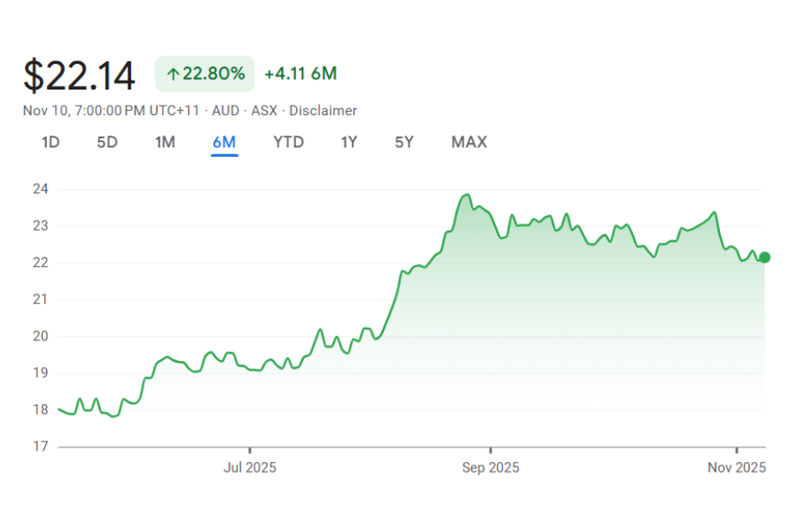The width and height of the screenshot is (798, 532).
Task: Open the Disclaimer link
Action: [323, 111]
